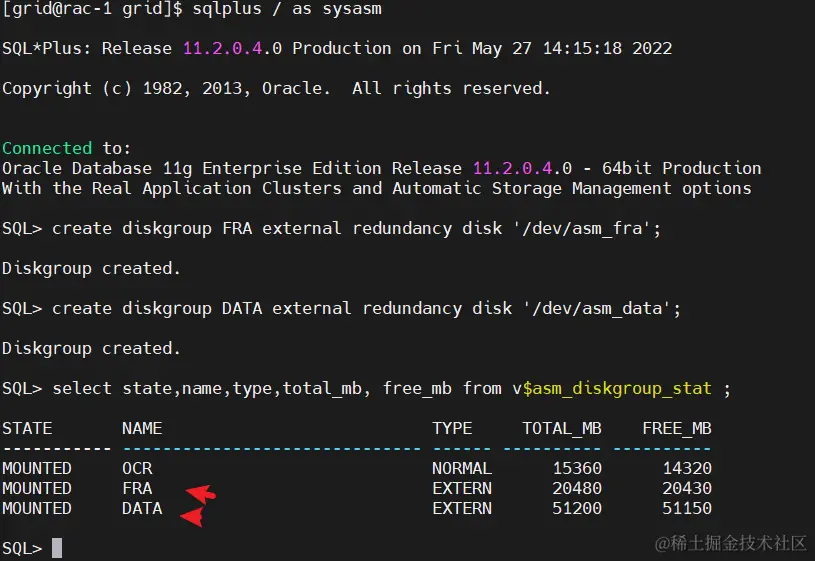Image resolution: width=815 pixels, height=561 pixels.
Task: Click MOUNTED state in FRA row
Action: 37,489
